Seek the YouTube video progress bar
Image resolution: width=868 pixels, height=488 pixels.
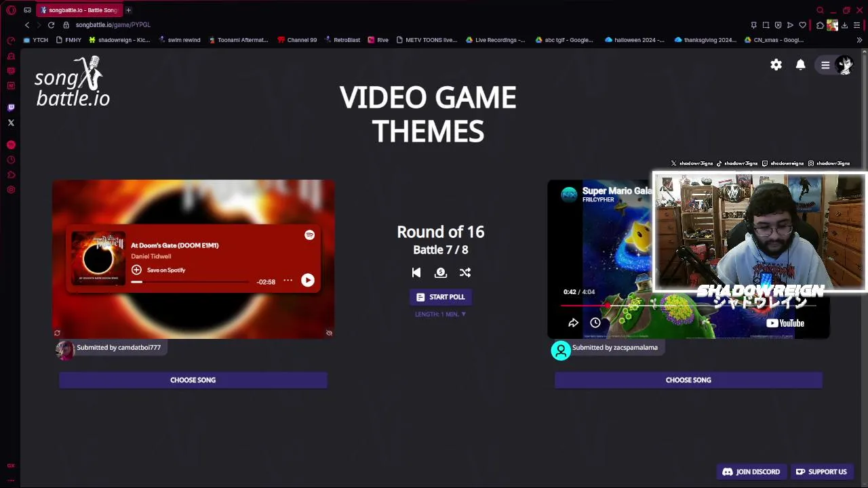[688, 306]
